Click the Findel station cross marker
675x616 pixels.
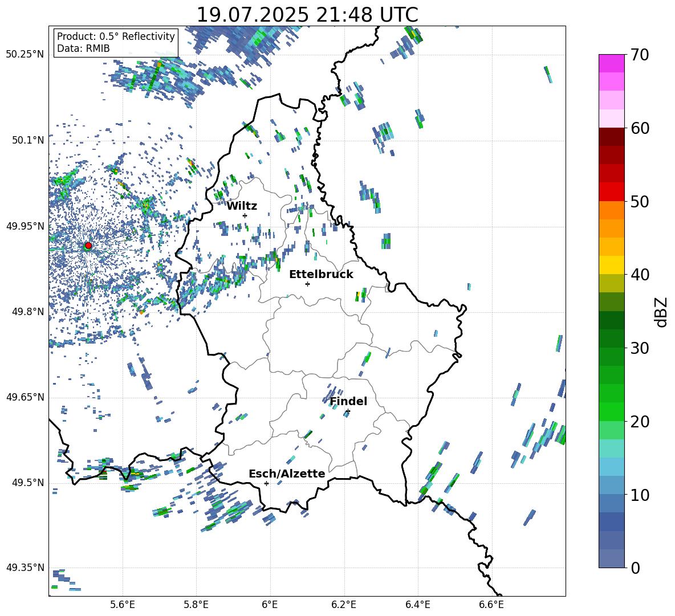[348, 411]
